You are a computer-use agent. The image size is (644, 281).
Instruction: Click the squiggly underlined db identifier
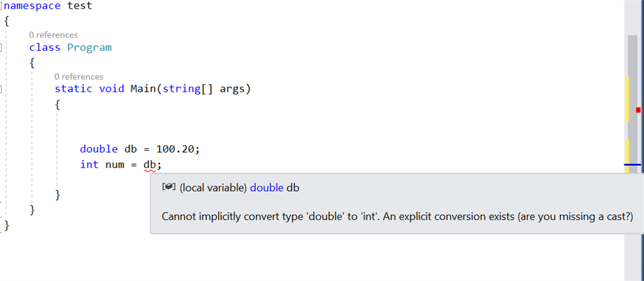(x=150, y=165)
